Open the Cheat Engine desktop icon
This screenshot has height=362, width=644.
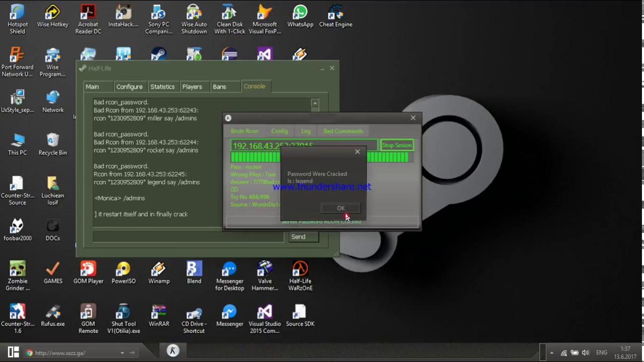336,16
